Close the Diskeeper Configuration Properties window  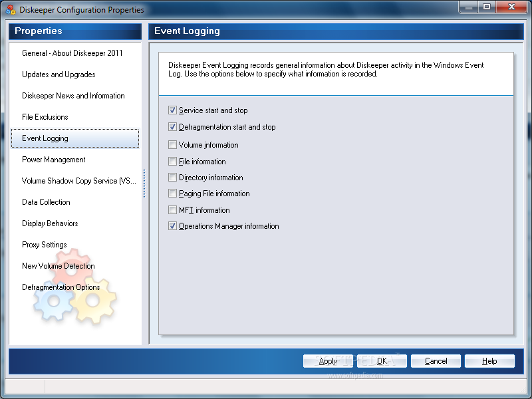[x=512, y=7]
